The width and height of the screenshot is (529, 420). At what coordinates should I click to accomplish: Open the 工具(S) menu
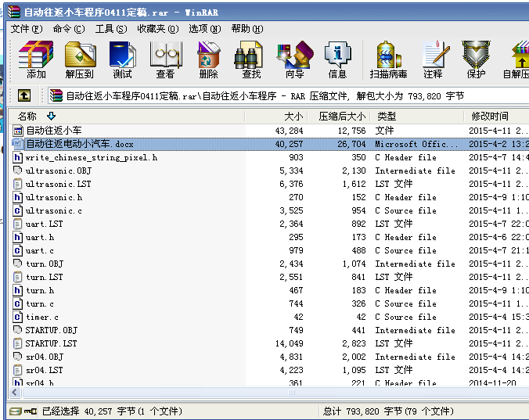[x=111, y=29]
